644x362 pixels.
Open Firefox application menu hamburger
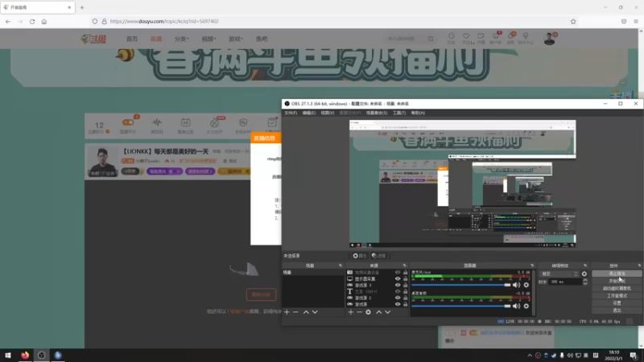636,22
